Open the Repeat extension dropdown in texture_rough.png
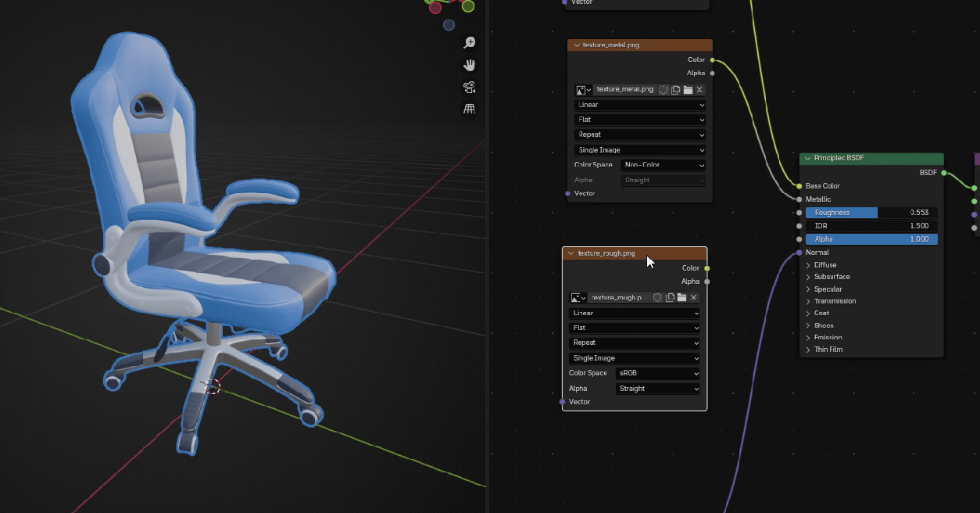Screen dimensions: 980x513 (x=635, y=343)
